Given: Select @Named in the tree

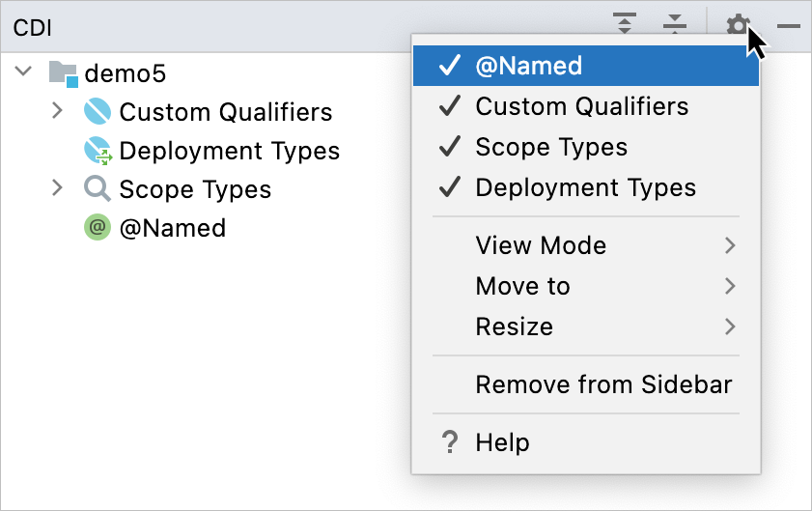Looking at the screenshot, I should (173, 228).
